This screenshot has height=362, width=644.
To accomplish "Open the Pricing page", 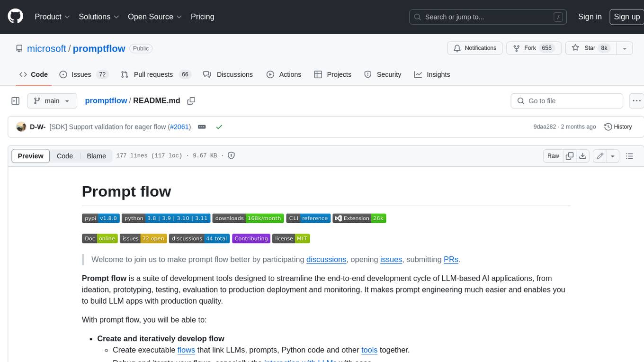I will (x=202, y=17).
